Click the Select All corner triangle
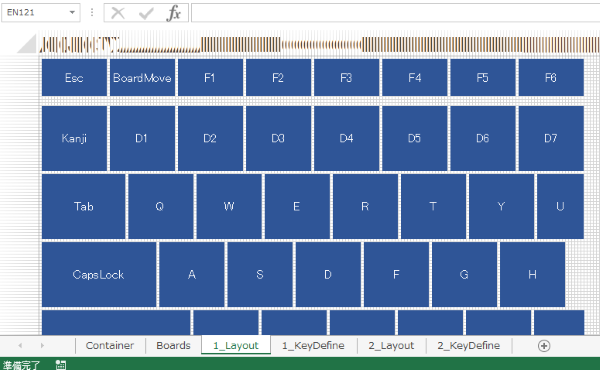Viewport: 600px width, 370px height. tap(27, 44)
